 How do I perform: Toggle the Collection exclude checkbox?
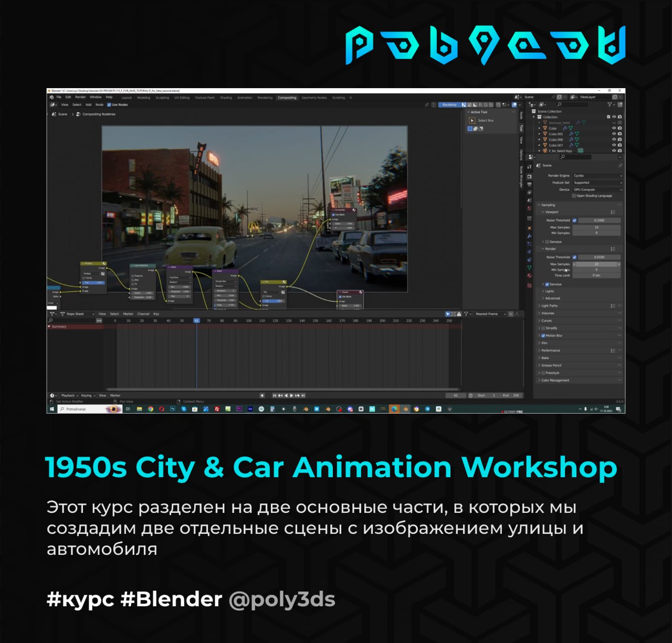point(608,117)
